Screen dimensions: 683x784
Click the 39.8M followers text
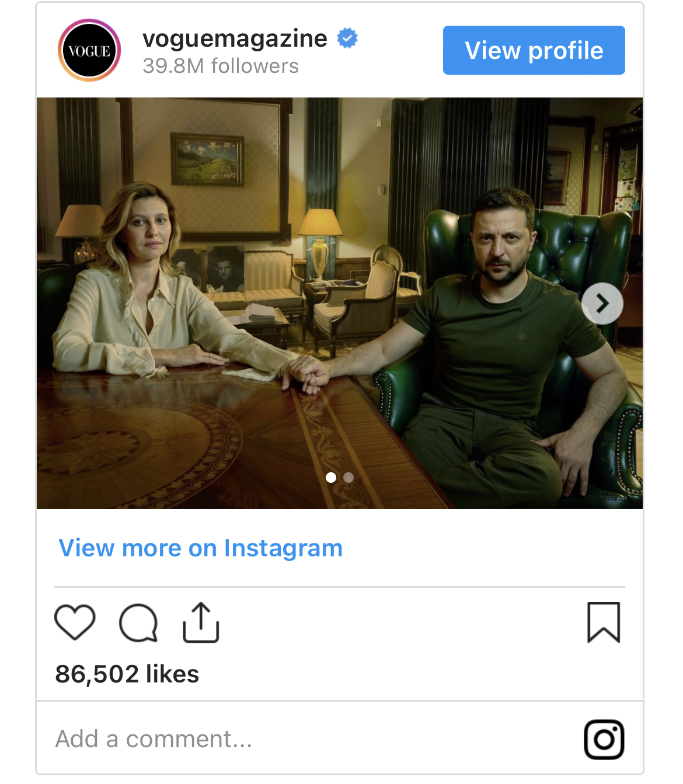[x=221, y=66]
